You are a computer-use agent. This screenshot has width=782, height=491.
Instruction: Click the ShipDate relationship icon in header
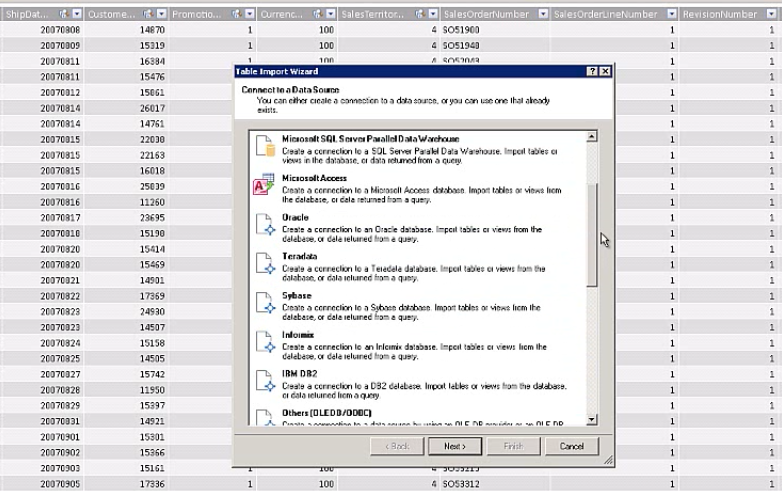coord(64,14)
